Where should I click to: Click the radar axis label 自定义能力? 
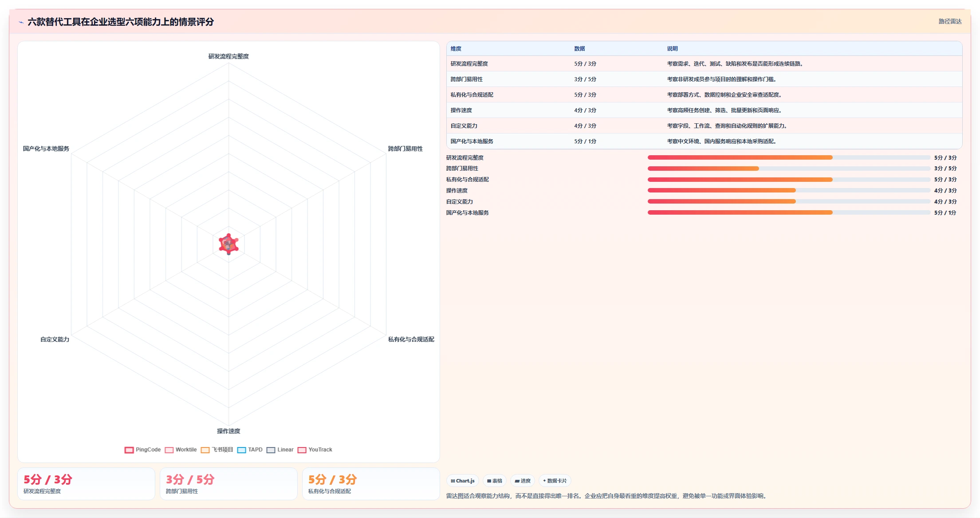[x=55, y=339]
